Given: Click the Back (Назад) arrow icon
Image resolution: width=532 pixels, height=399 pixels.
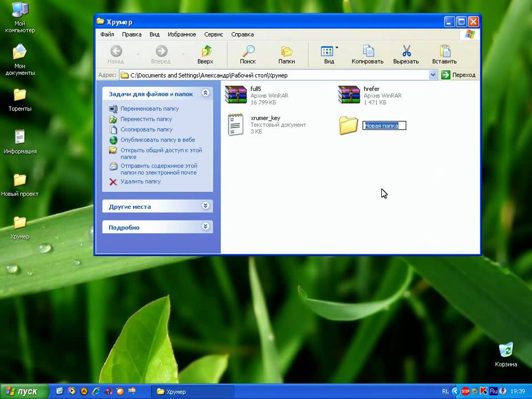Looking at the screenshot, I should click(116, 51).
